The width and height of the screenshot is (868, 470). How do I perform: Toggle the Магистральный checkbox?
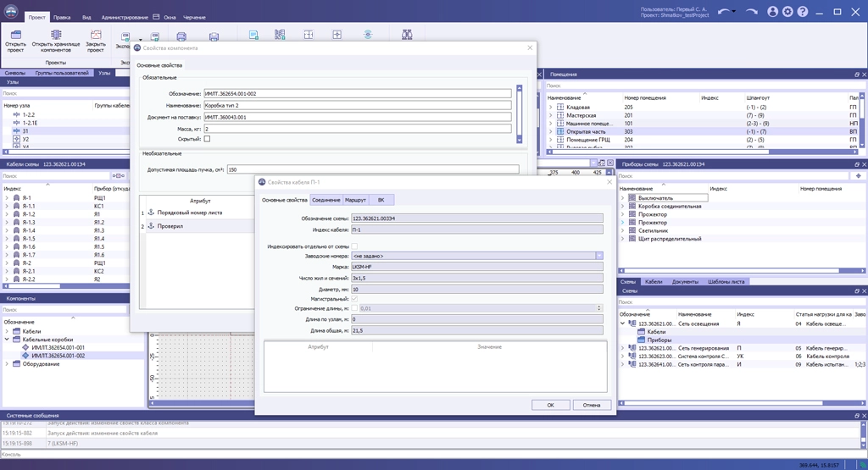click(354, 299)
